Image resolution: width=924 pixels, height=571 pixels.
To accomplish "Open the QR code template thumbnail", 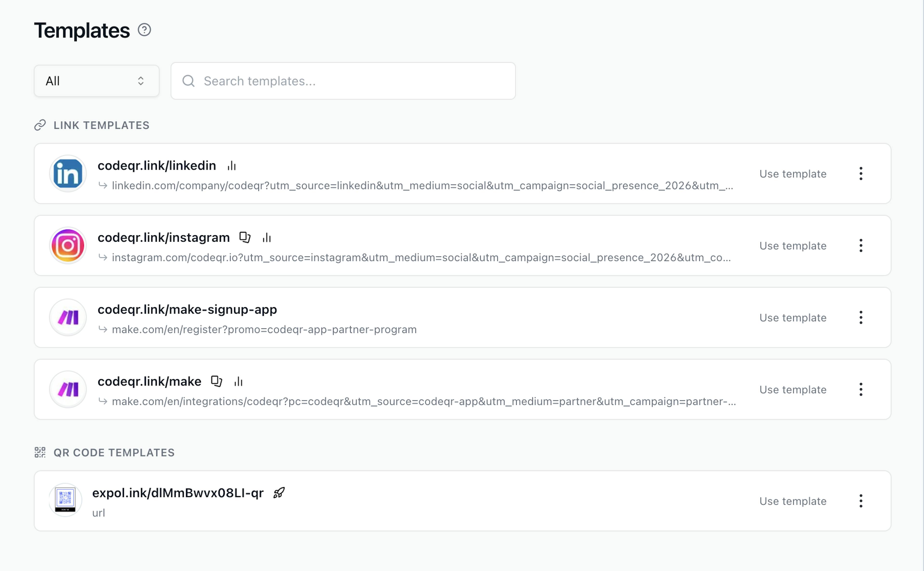I will pos(65,500).
